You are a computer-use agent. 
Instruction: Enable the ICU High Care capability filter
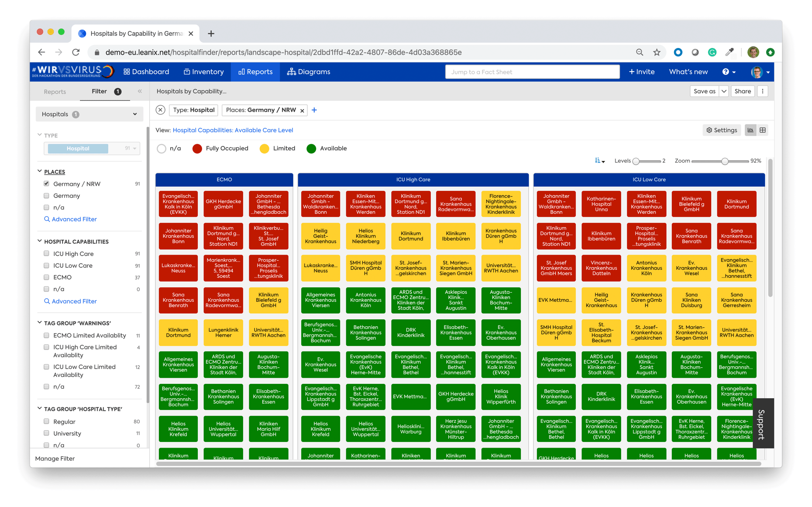point(46,253)
